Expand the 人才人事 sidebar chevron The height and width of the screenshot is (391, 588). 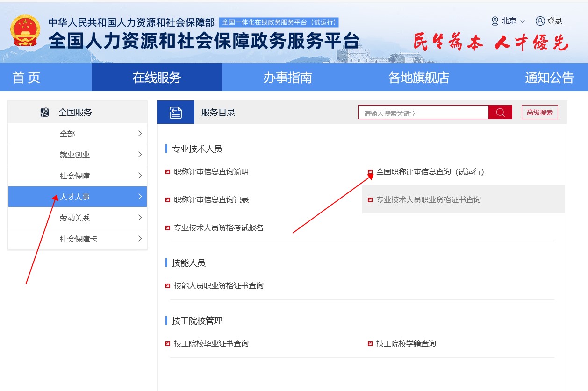(x=140, y=197)
